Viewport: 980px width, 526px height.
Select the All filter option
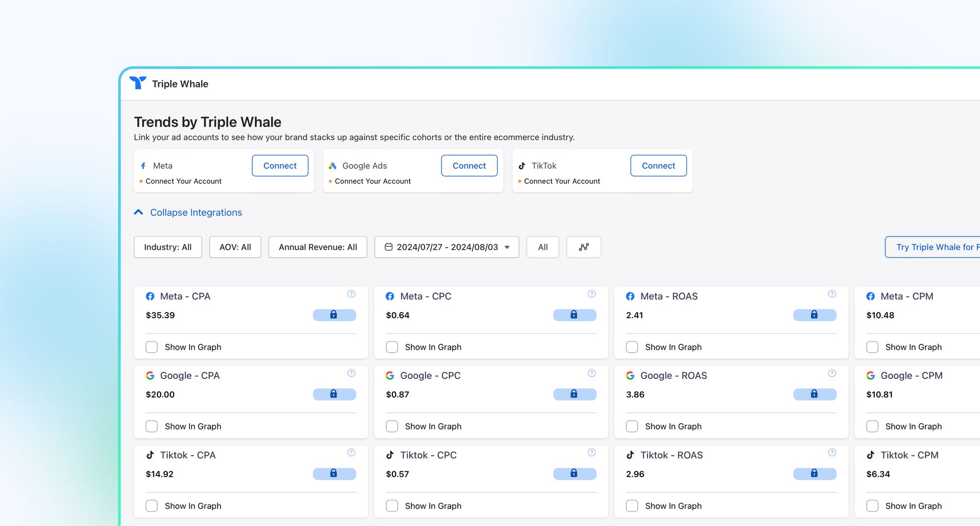(542, 247)
